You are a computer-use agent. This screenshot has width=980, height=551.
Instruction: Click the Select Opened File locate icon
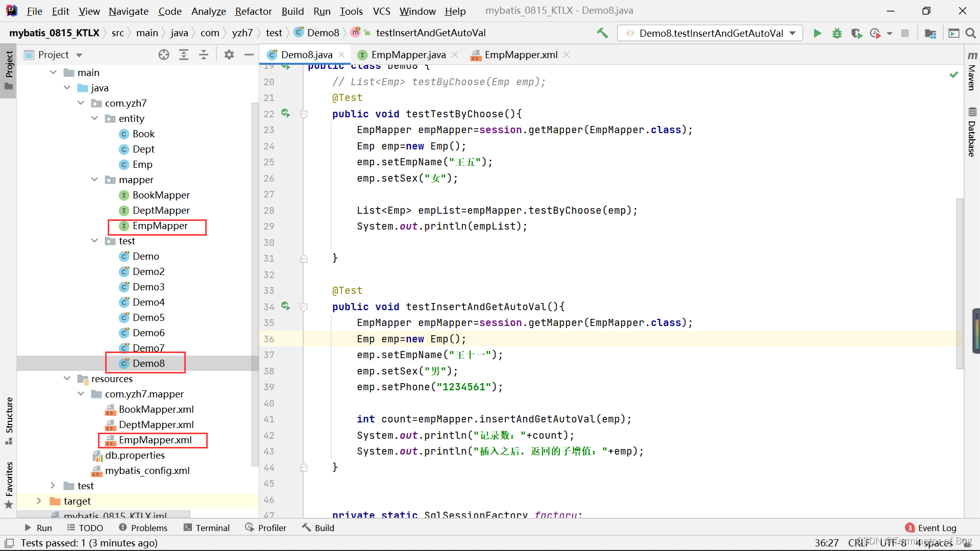(x=163, y=55)
